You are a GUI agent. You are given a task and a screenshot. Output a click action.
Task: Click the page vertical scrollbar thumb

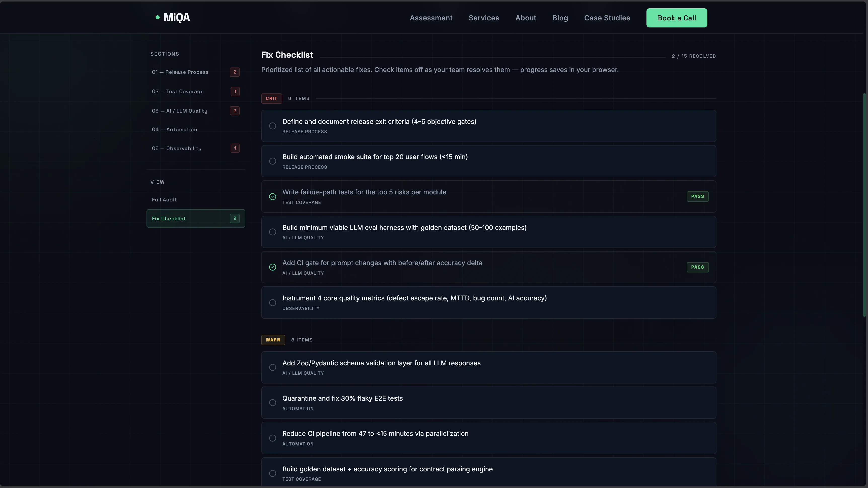865,204
